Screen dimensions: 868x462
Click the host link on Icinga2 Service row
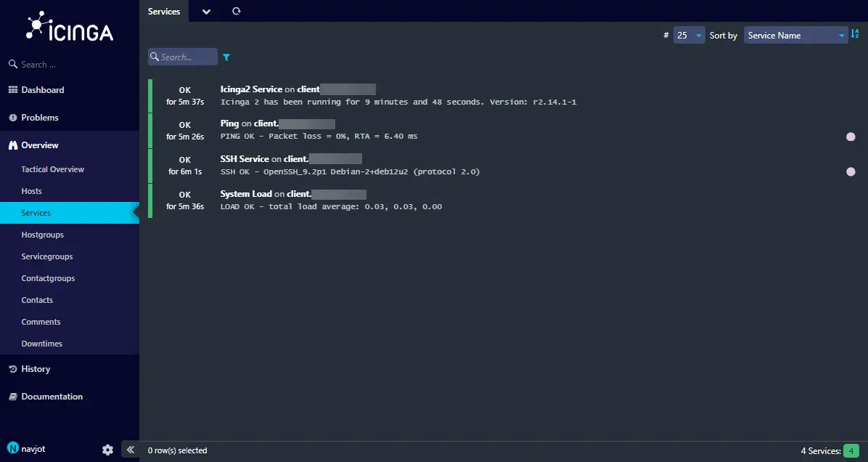[x=337, y=89]
